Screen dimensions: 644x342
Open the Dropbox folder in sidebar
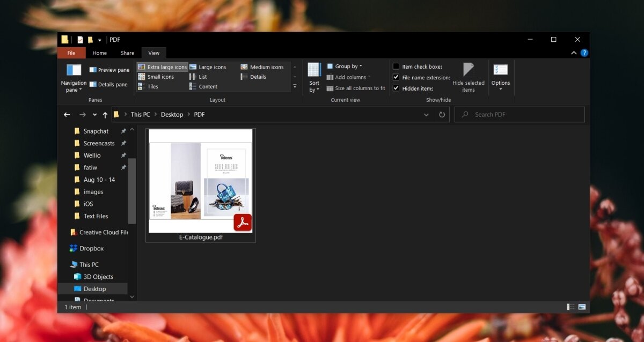(x=91, y=249)
